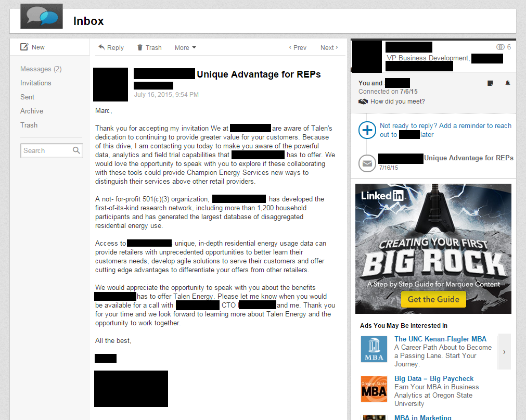Open Big Data = Big Paycheck ad link
The height and width of the screenshot is (420, 526).
click(x=434, y=378)
